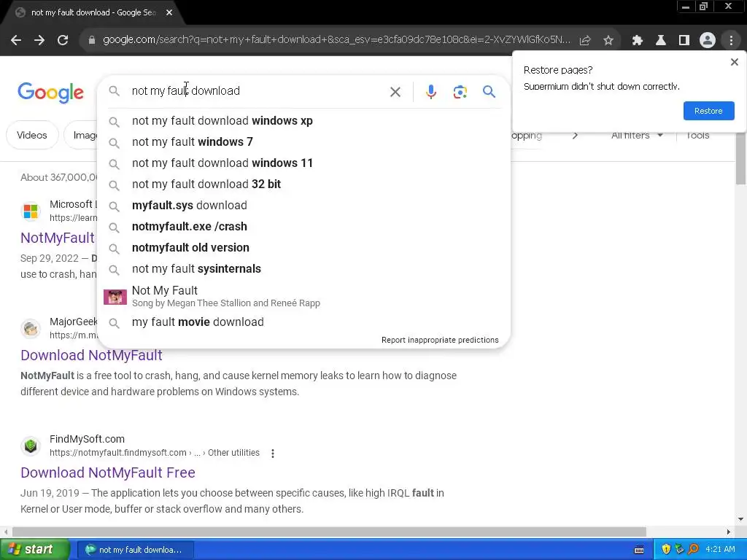
Task: Click the taskbar clock showing 4:21 AM
Action: (720, 550)
